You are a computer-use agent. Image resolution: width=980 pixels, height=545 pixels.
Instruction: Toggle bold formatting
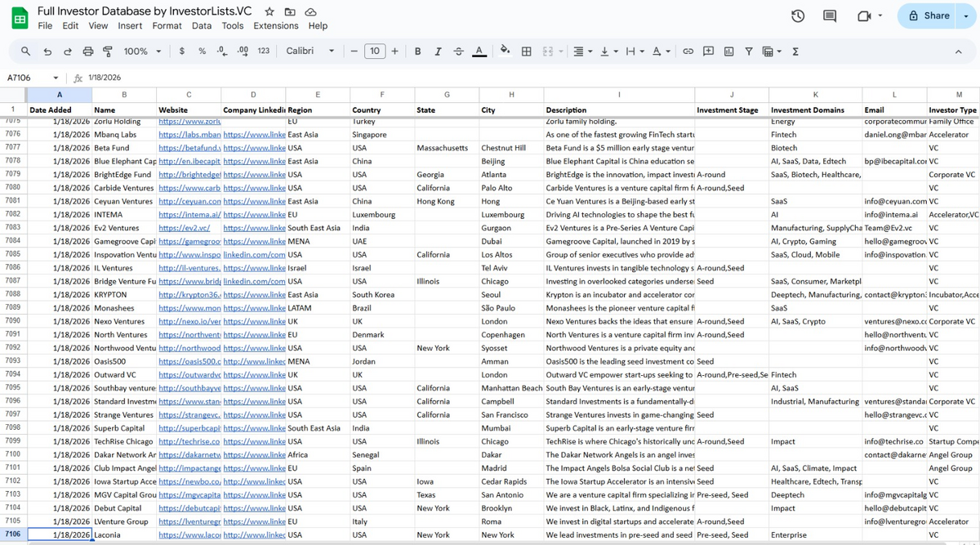(417, 51)
